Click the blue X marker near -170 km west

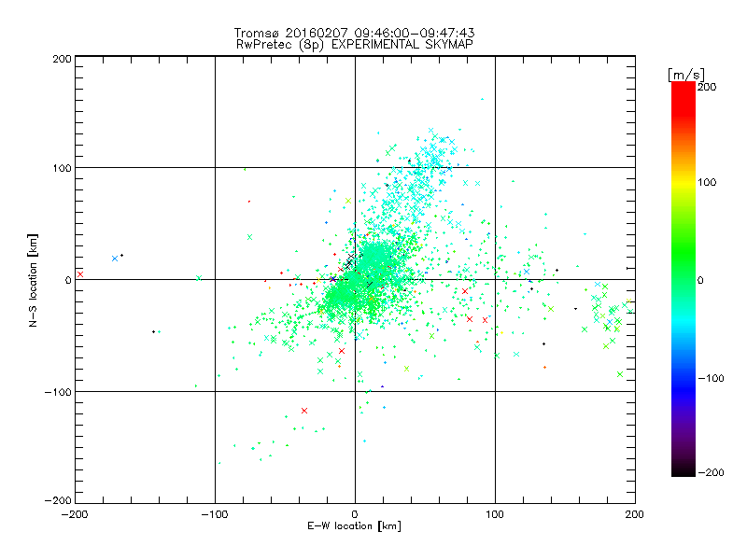click(x=115, y=259)
